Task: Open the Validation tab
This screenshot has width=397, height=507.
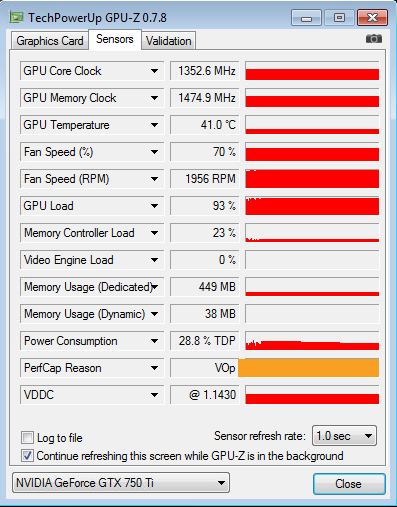Action: point(169,41)
